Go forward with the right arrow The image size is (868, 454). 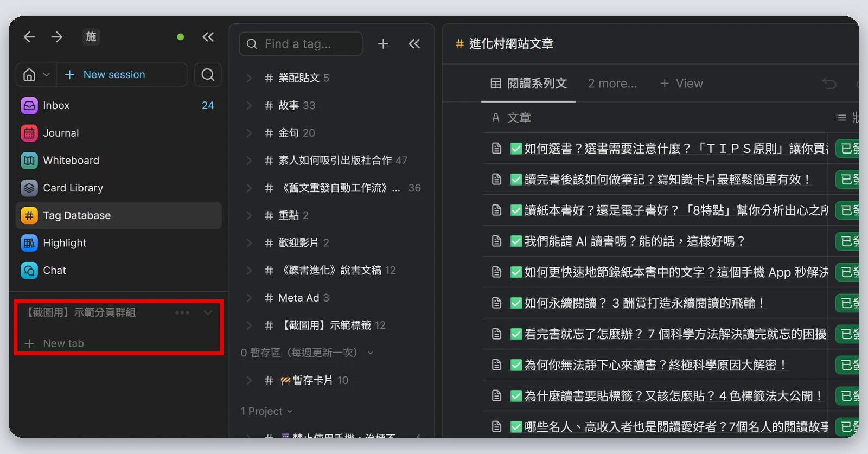(x=56, y=37)
